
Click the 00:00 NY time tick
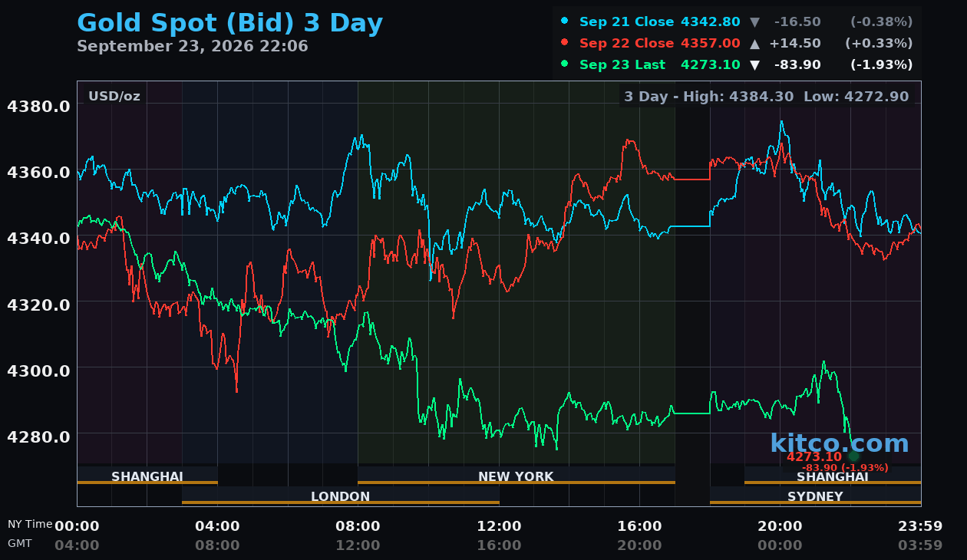point(77,526)
